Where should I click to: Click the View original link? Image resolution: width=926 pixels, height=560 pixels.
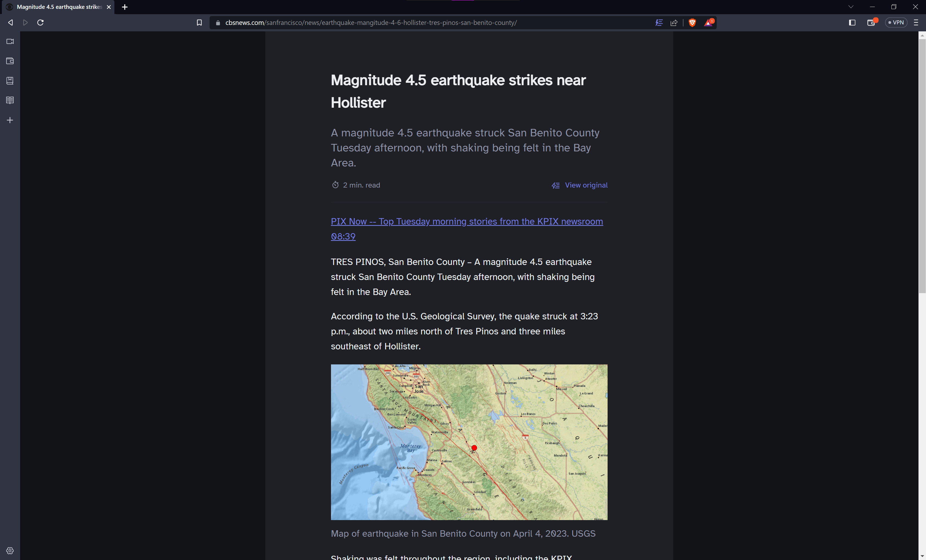point(586,185)
